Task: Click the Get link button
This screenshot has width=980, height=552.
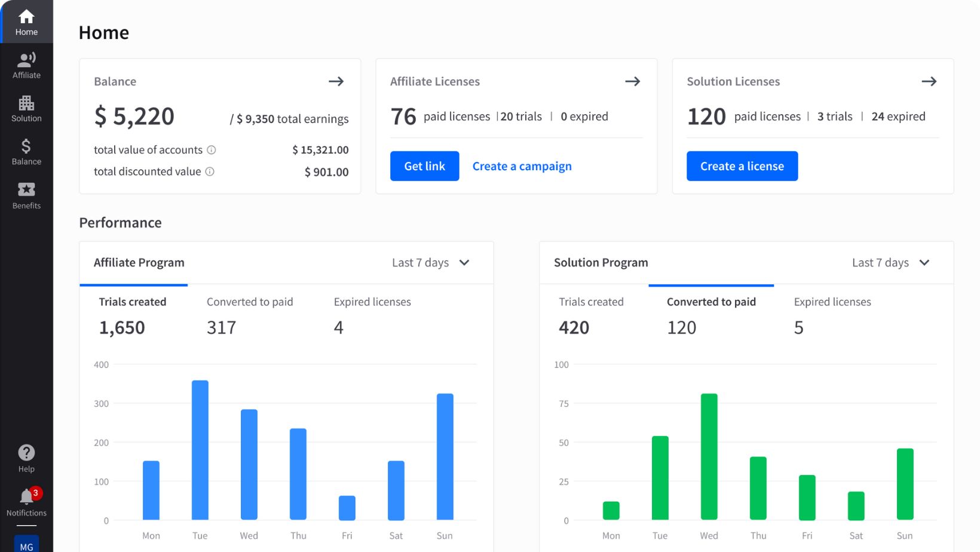Action: click(424, 166)
